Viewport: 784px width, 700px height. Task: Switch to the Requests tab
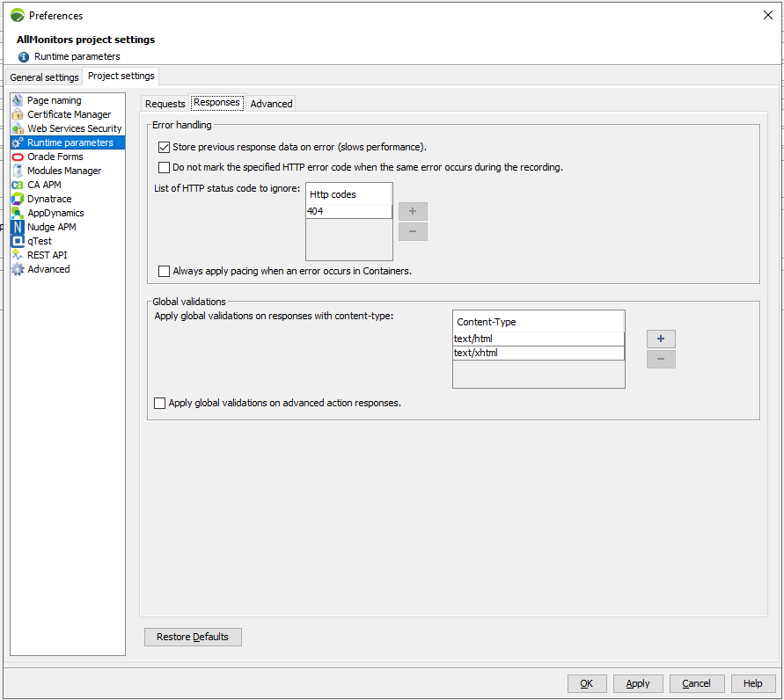tap(165, 104)
